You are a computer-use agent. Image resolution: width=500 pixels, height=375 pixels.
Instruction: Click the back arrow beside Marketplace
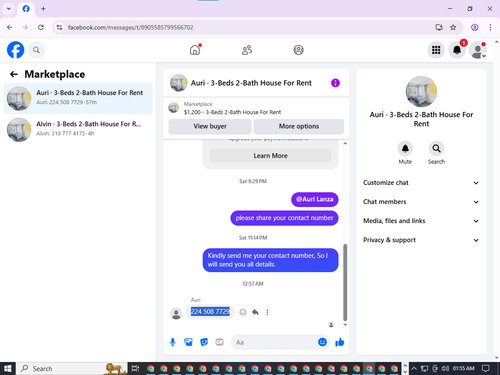click(x=14, y=74)
